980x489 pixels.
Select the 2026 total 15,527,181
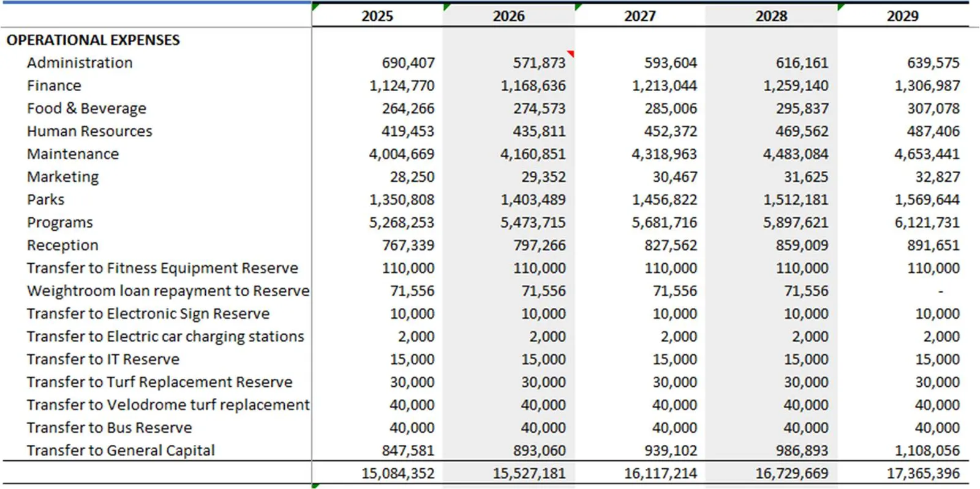(529, 473)
